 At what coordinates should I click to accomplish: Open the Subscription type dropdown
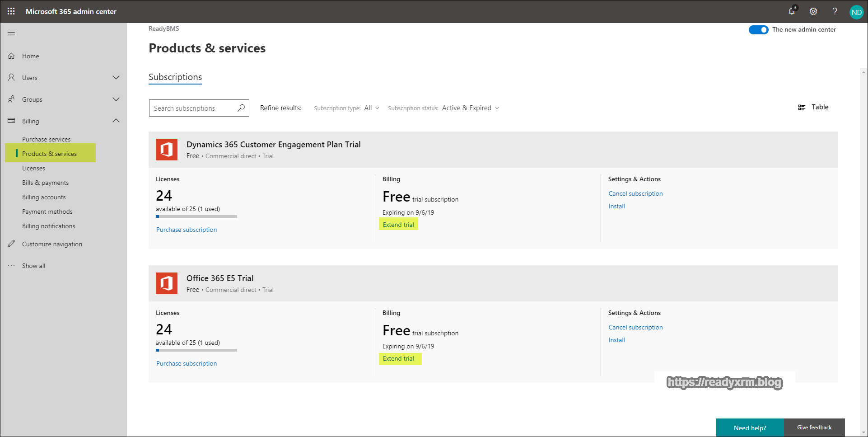point(371,108)
